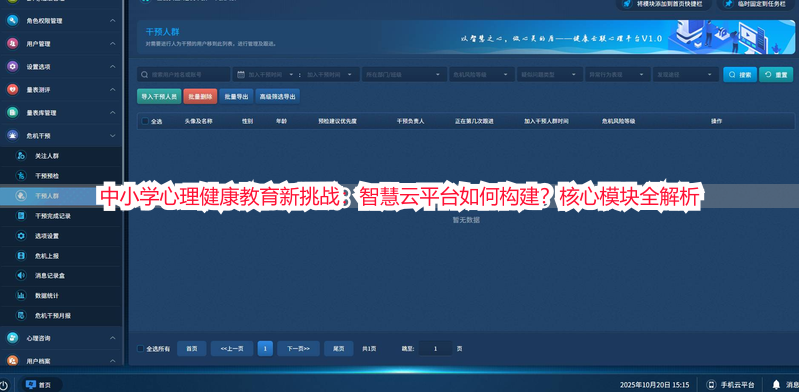Click the 用户档案 sidebar icon

tap(13, 360)
